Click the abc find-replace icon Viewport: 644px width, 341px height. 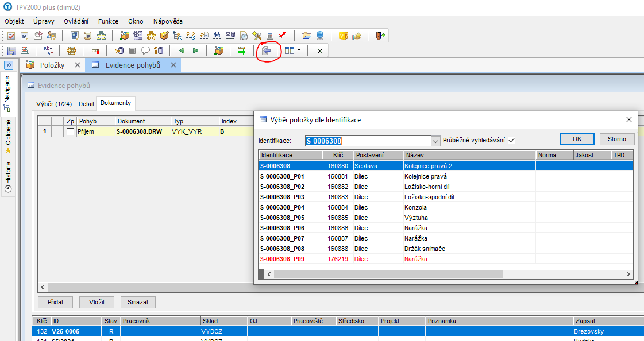pyautogui.click(x=48, y=51)
